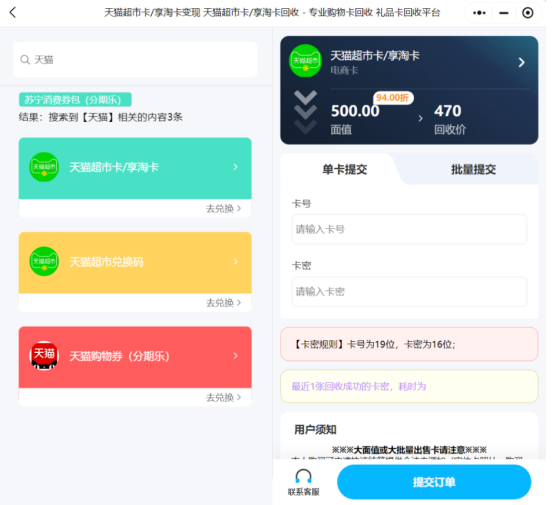The width and height of the screenshot is (554, 505).
Task: Switch to the 批量提交 tab
Action: click(x=473, y=170)
